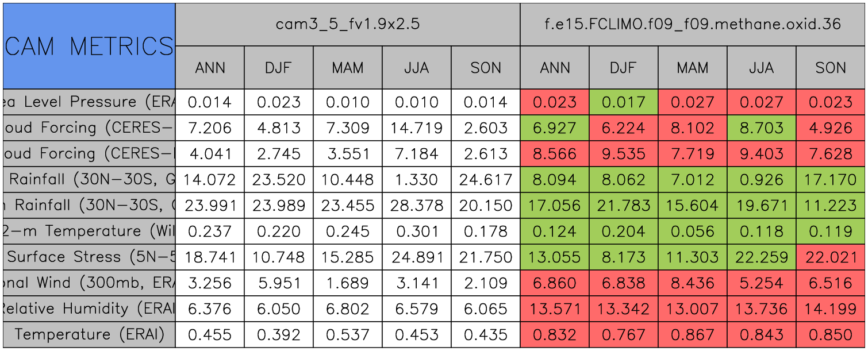
Task: Select the Relative Humidity row label
Action: click(89, 308)
